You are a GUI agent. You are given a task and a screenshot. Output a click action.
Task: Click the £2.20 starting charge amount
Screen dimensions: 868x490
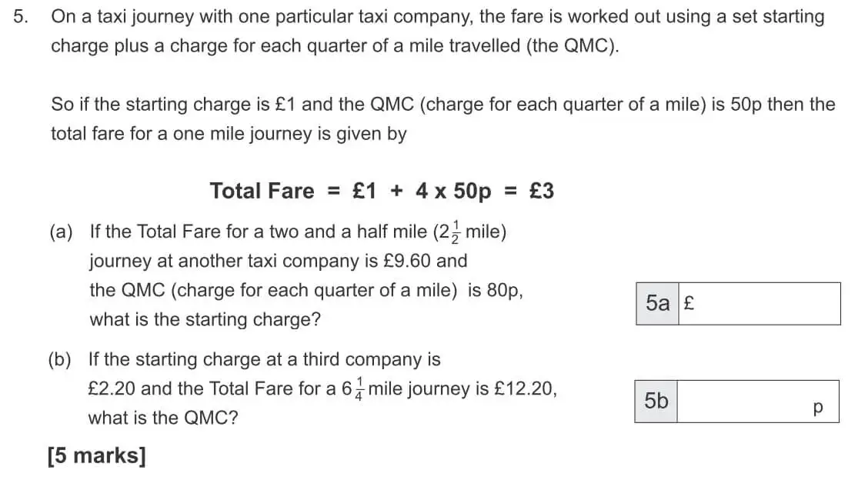click(x=112, y=388)
